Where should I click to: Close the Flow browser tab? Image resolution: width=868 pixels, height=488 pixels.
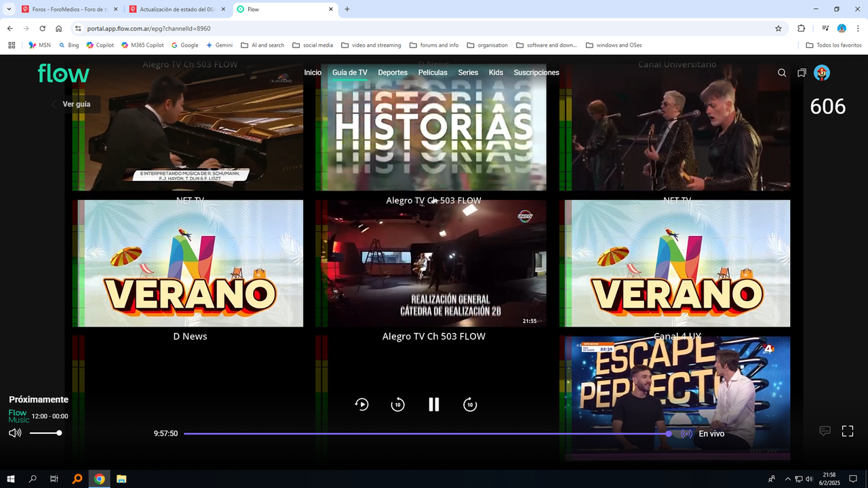331,9
